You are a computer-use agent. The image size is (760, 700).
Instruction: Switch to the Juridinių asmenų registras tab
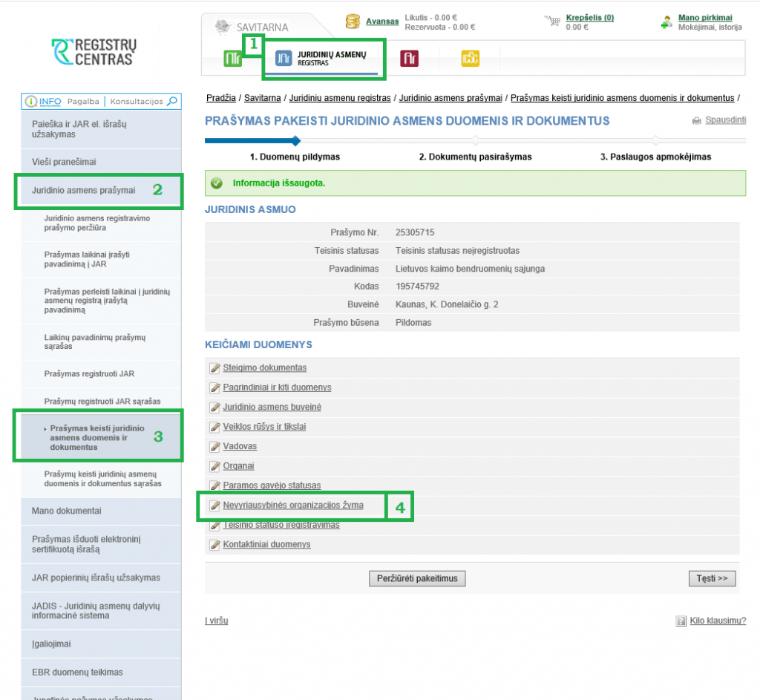pos(323,59)
